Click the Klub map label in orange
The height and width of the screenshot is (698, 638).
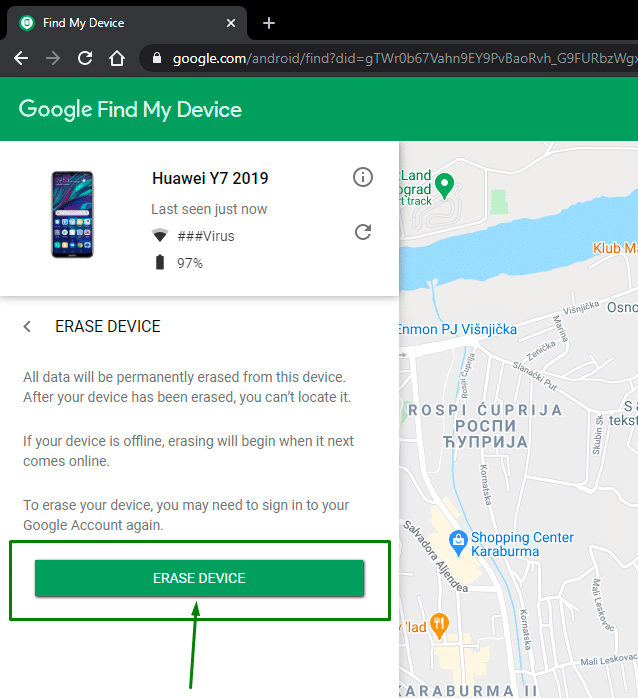pyautogui.click(x=615, y=248)
